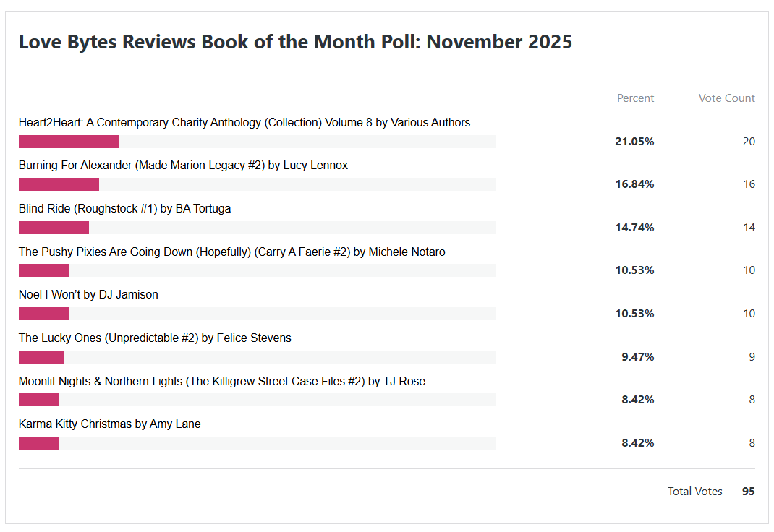Image resolution: width=774 pixels, height=532 pixels.
Task: Click the Total Votes label
Action: [694, 492]
